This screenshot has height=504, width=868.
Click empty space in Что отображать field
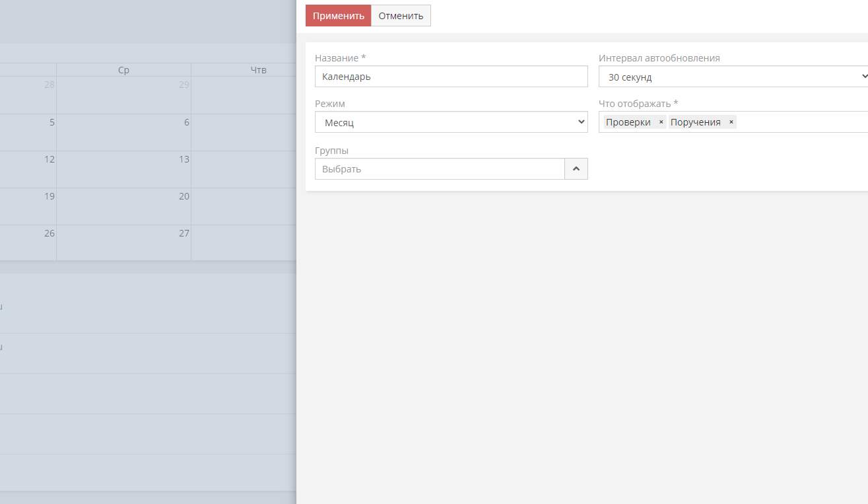point(799,122)
